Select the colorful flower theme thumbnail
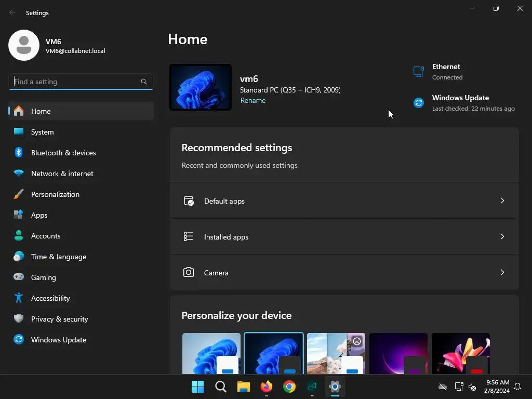 pos(461,353)
